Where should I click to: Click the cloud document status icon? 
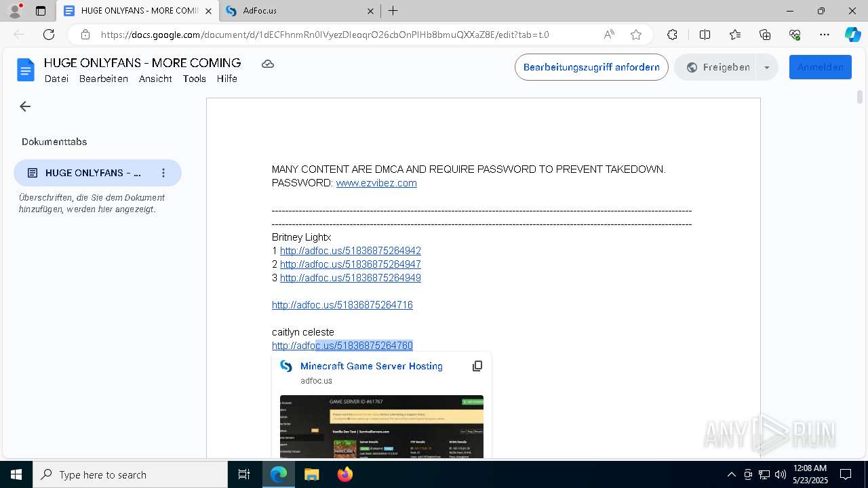(x=268, y=64)
